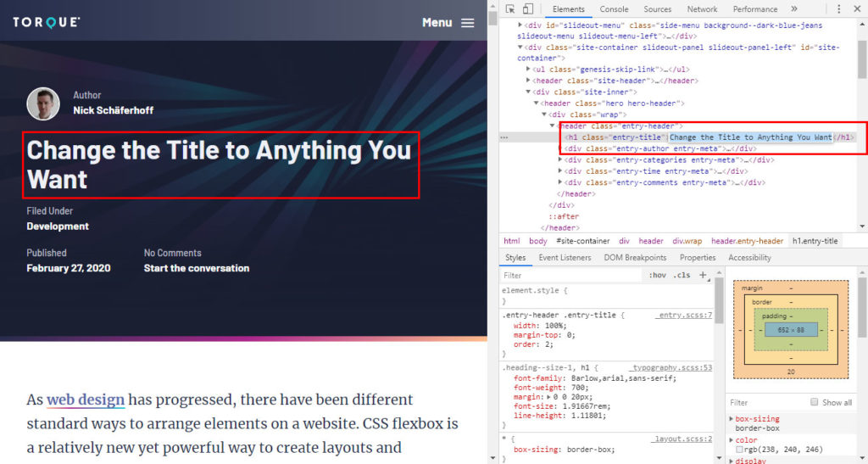Open DevTools three-dot options menu
Viewport: 868px width, 464px height.
point(838,8)
